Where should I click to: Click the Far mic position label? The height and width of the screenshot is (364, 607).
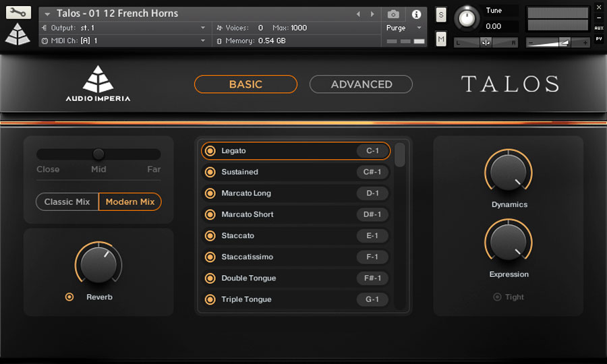(154, 169)
